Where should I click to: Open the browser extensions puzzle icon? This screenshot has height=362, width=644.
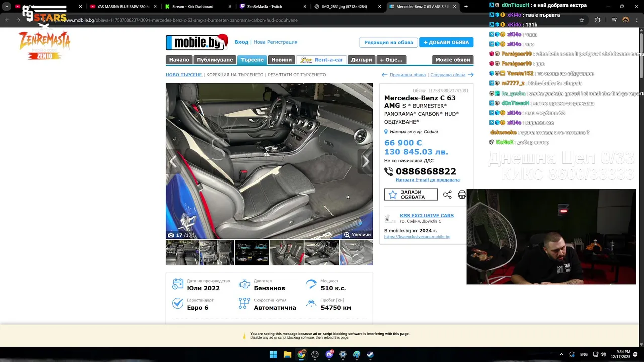pos(598,20)
